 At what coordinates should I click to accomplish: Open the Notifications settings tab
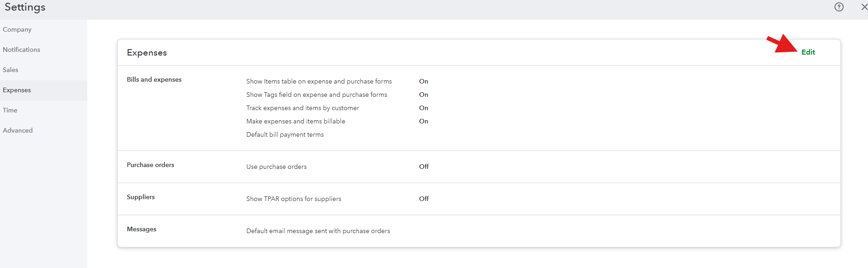21,50
